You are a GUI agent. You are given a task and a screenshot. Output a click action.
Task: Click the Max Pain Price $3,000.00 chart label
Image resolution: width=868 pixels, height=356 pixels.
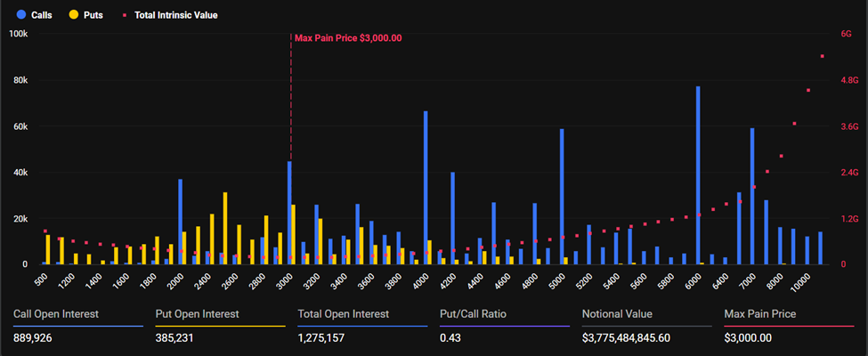pyautogui.click(x=348, y=38)
